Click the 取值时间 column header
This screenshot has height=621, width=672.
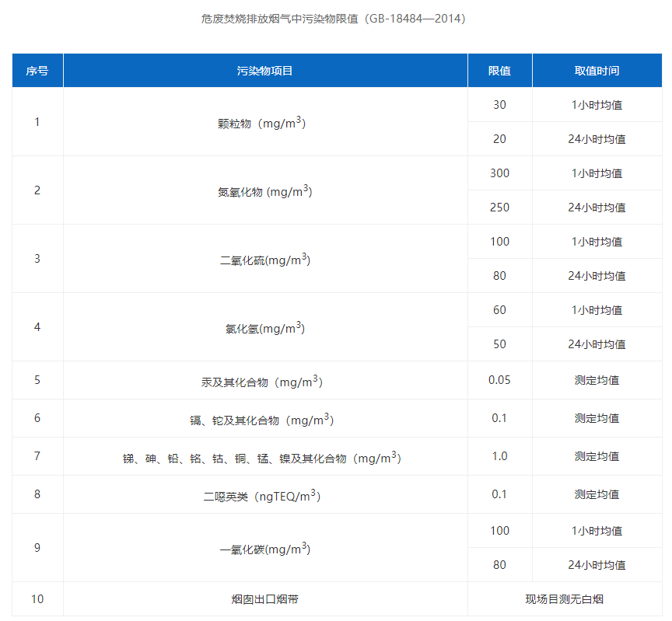(597, 71)
